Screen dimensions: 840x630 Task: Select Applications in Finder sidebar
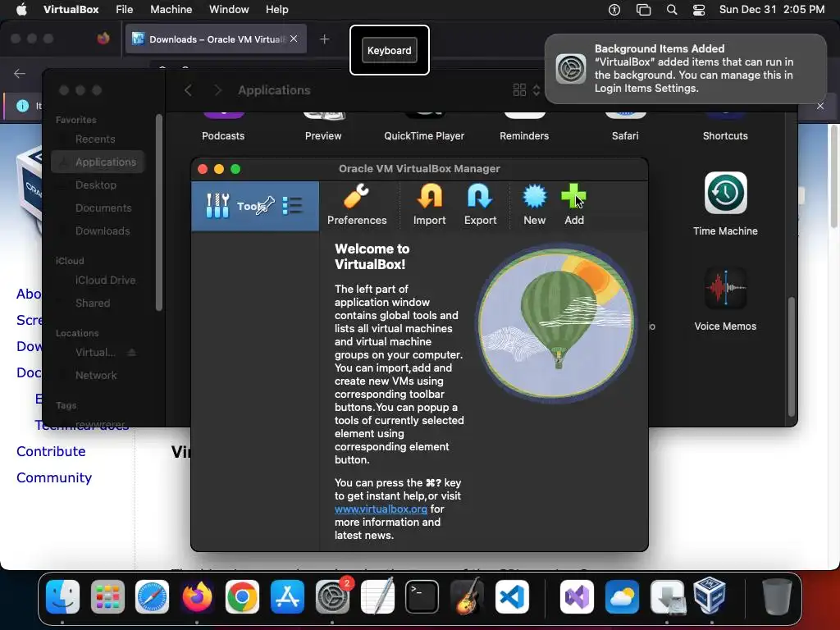point(98,162)
